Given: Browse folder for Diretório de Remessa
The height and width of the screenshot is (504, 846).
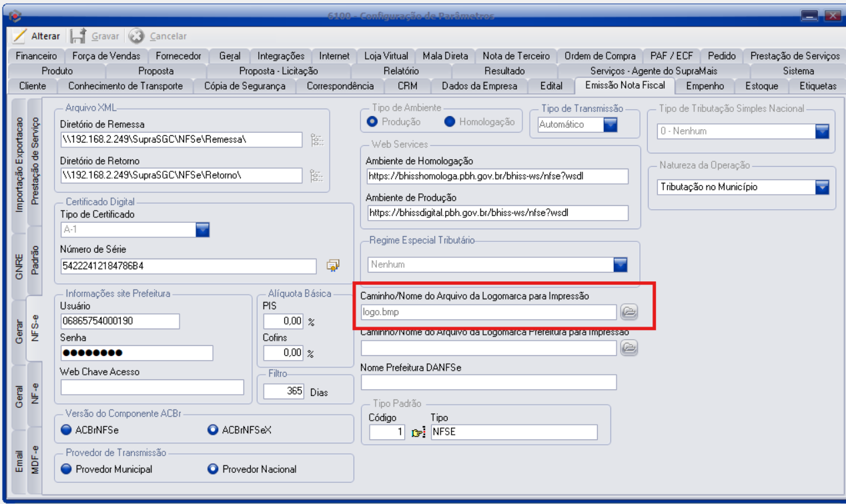Looking at the screenshot, I should [x=316, y=139].
